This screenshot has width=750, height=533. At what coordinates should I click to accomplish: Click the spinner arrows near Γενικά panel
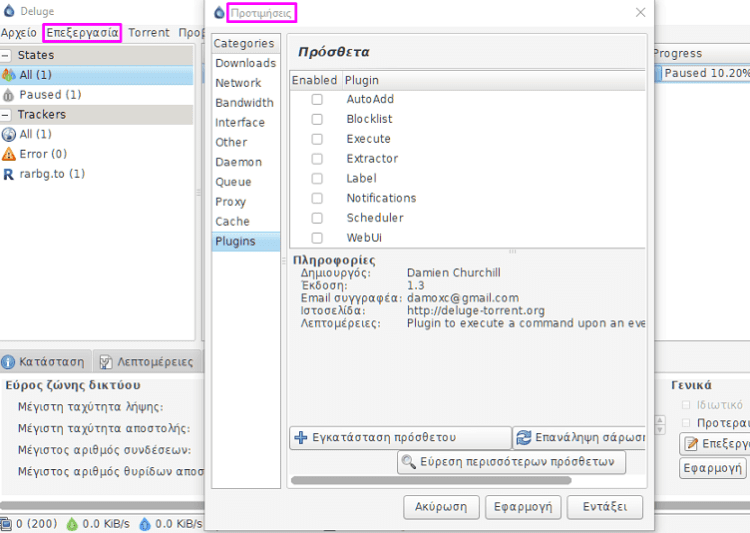660,425
